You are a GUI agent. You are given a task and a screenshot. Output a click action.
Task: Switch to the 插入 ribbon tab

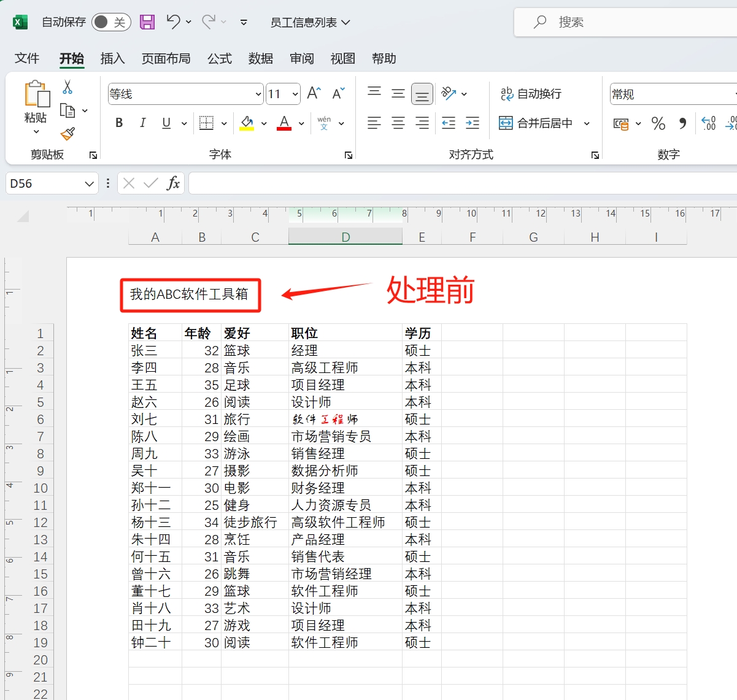(112, 58)
